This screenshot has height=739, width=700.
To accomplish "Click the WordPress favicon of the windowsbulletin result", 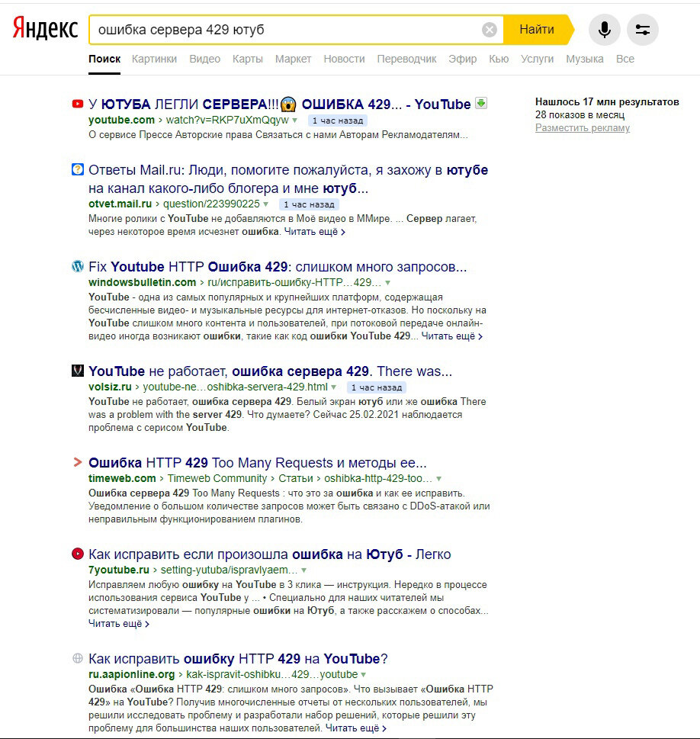I will click(77, 266).
